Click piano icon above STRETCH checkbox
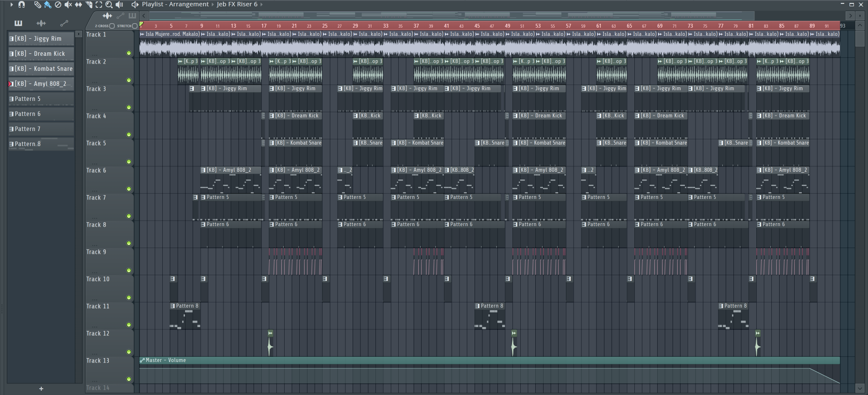Viewport: 868px width, 395px height. [132, 16]
